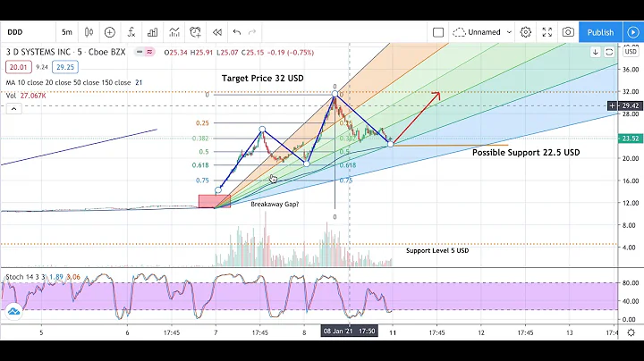The image size is (644, 361).
Task: Click the reset chart view loop icon
Action: point(609,52)
